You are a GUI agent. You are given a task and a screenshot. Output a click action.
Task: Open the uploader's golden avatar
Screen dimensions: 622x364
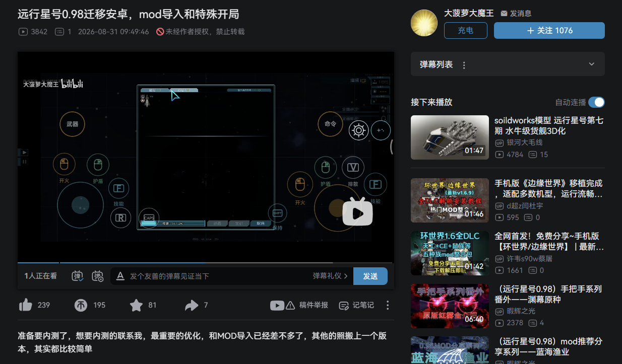pyautogui.click(x=424, y=23)
